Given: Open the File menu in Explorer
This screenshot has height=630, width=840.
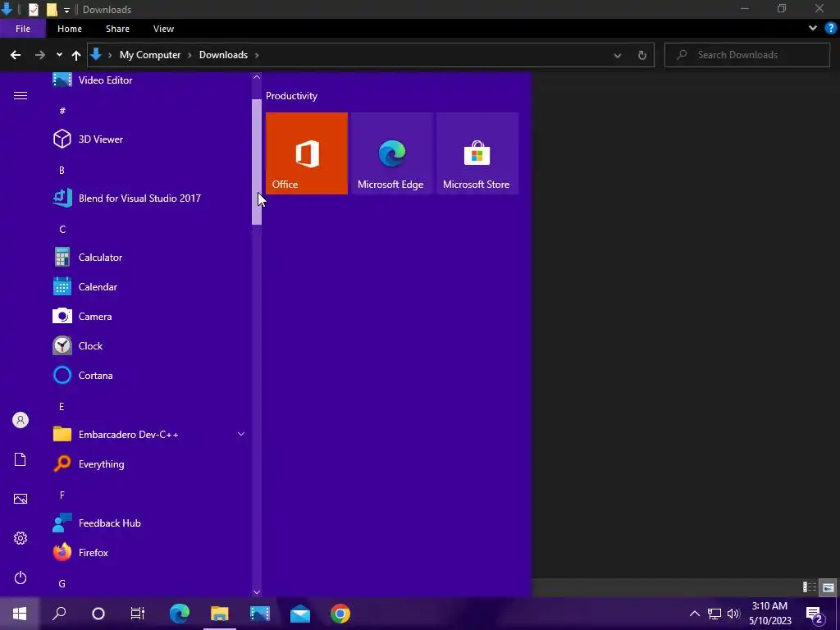Looking at the screenshot, I should (x=23, y=29).
